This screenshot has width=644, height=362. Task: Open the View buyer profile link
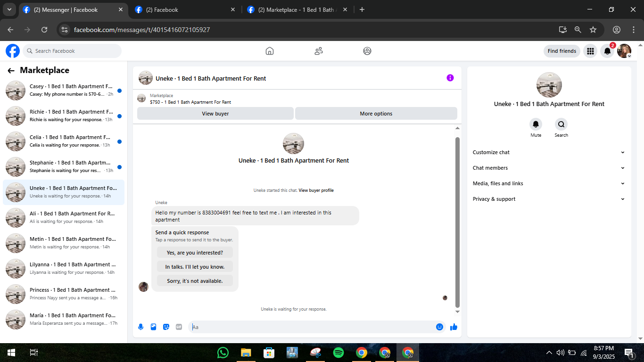[x=316, y=190]
